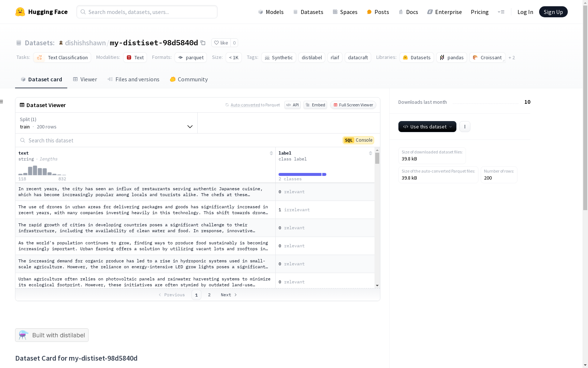This screenshot has height=368, width=588.
Task: Click the Synthetic tag
Action: click(279, 57)
